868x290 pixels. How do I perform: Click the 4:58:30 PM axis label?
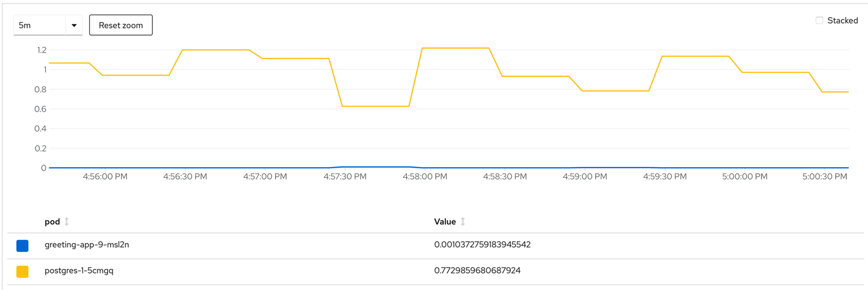point(505,177)
